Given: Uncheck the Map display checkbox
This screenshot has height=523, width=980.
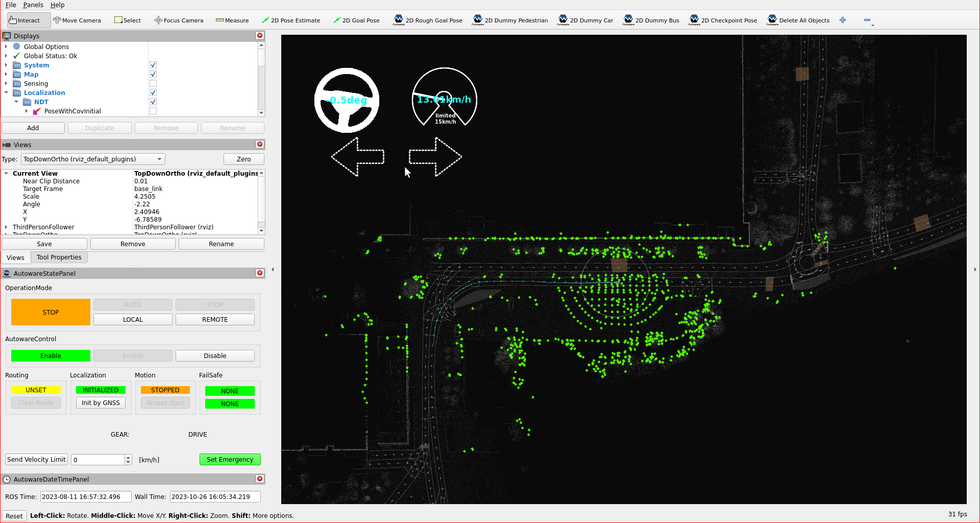Looking at the screenshot, I should point(153,75).
